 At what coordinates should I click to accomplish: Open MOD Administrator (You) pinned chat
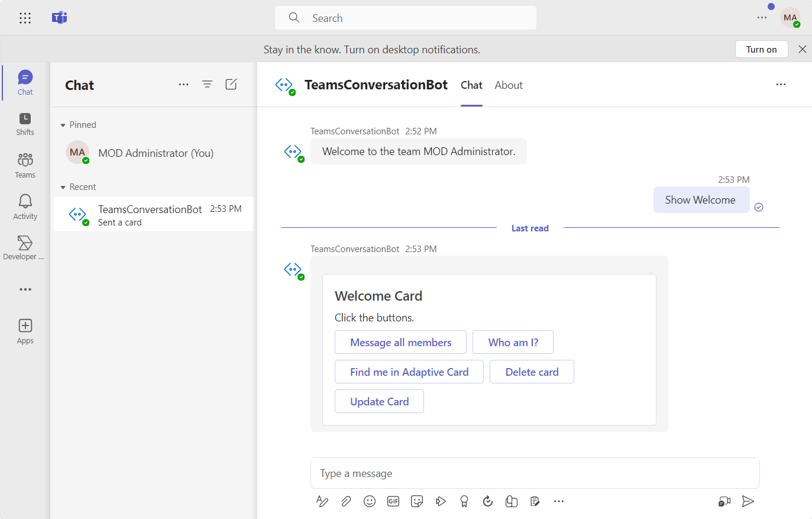click(154, 153)
